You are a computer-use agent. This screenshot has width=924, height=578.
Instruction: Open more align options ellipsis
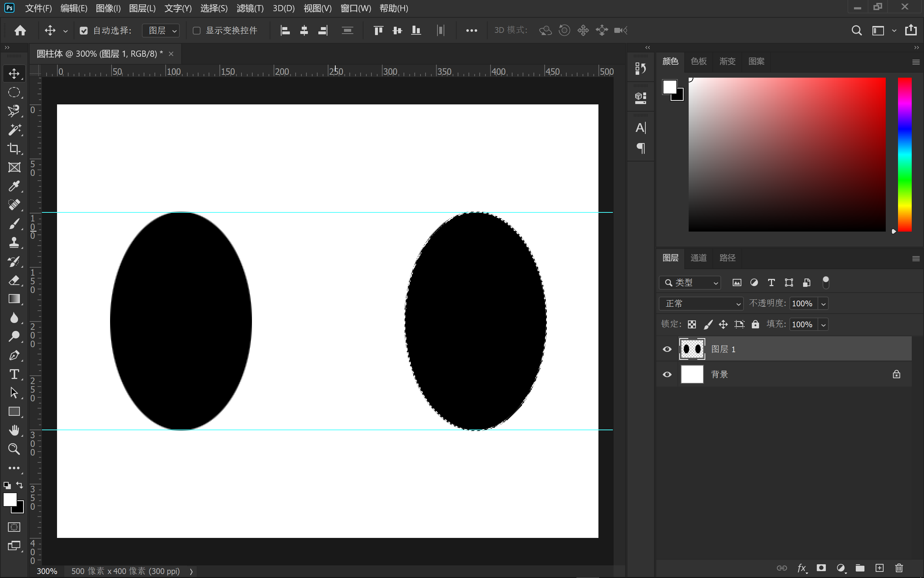point(471,31)
